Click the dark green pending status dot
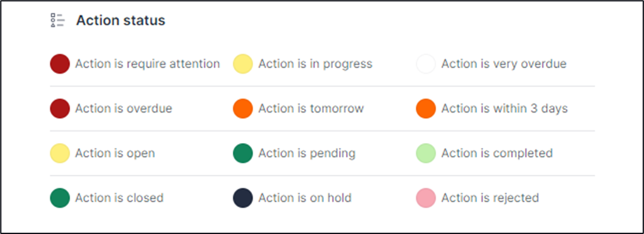 click(x=242, y=153)
